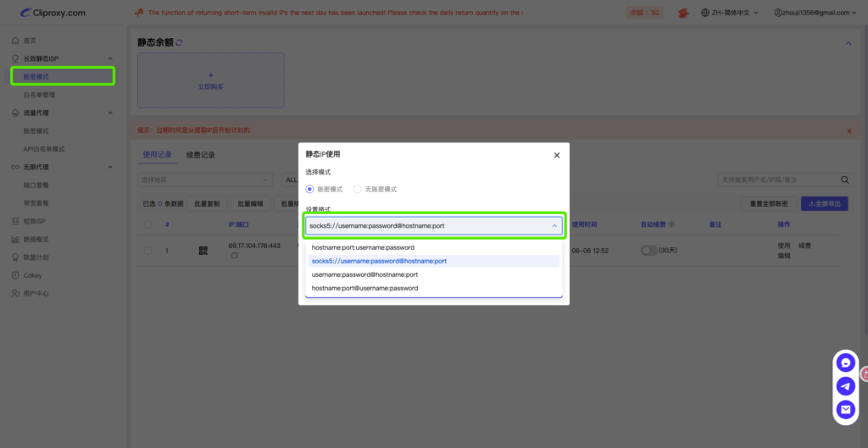This screenshot has width=868, height=448.
Task: Open 端口套餐 in the sidebar
Action: 36,185
